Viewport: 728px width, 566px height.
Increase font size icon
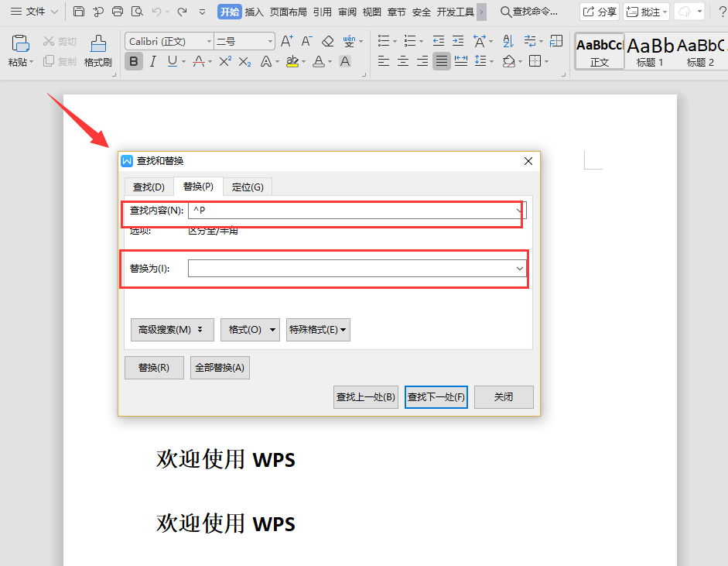[x=286, y=41]
